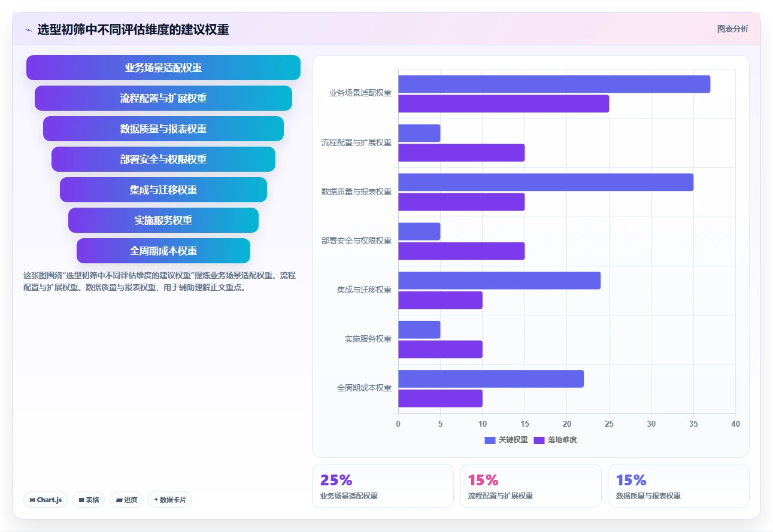The height and width of the screenshot is (532, 773).
Task: Click 关键权重 bar for 部署安全与权限权重
Action: [x=419, y=232]
